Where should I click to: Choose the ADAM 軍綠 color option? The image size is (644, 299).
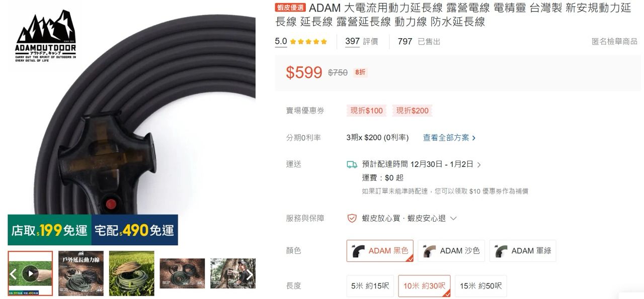coord(523,251)
